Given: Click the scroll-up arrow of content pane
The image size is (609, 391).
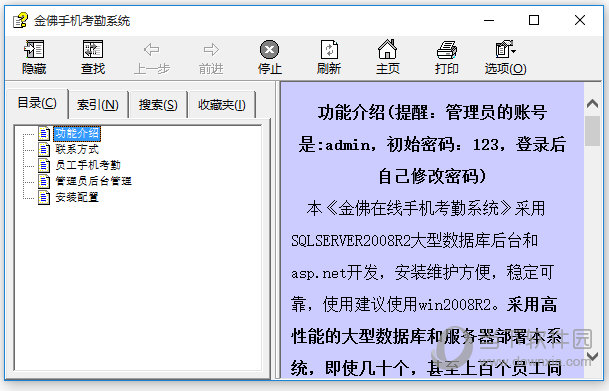Looking at the screenshot, I should [x=592, y=104].
